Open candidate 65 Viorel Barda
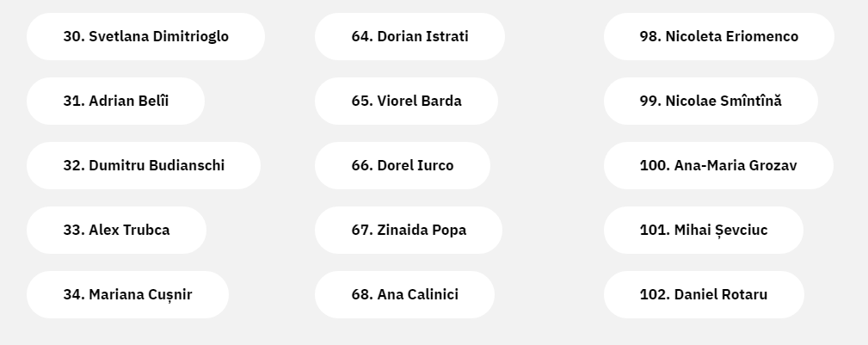Viewport: 868px width, 345px height. coord(406,102)
